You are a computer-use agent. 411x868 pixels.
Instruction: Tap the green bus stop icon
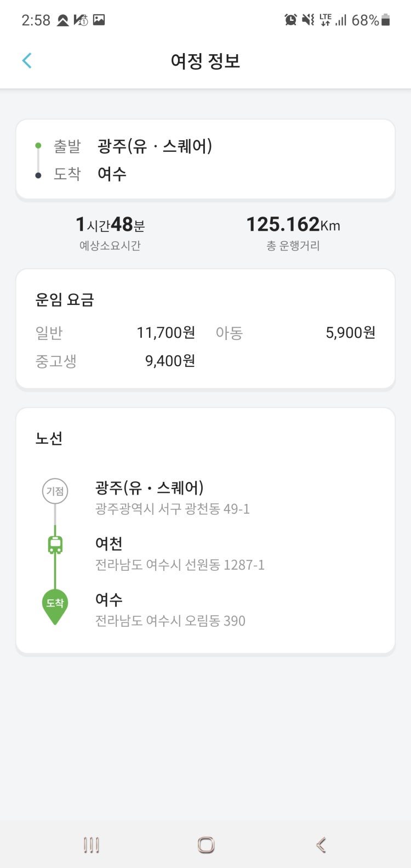click(55, 545)
